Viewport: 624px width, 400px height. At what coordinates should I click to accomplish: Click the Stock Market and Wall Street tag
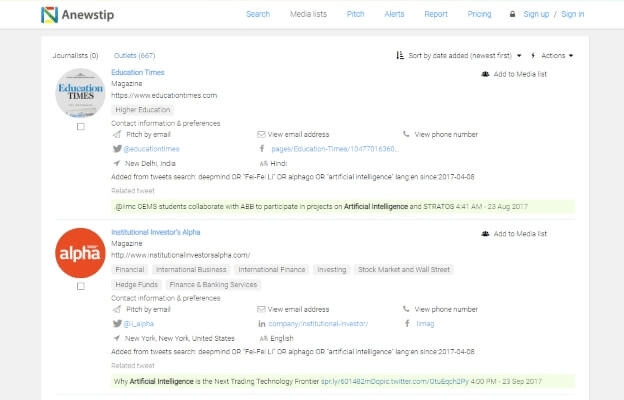click(x=404, y=269)
